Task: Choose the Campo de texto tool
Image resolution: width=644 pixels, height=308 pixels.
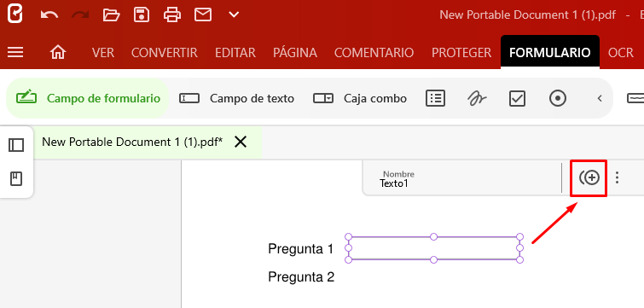Action: coord(236,99)
